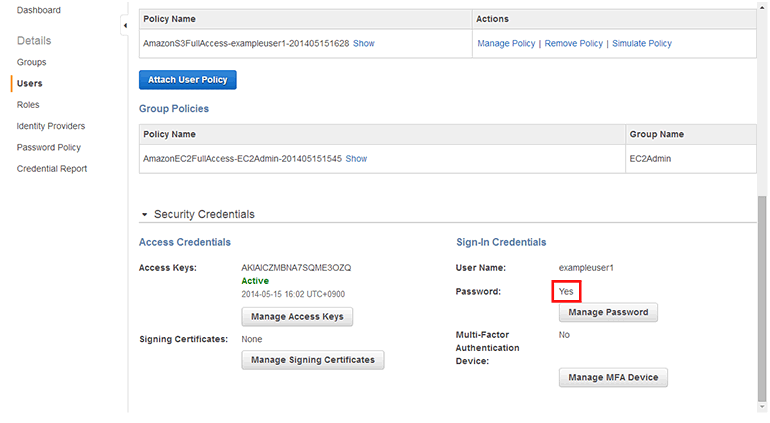The width and height of the screenshot is (770, 423).
Task: Click the Manage MFA Device button
Action: (x=612, y=378)
